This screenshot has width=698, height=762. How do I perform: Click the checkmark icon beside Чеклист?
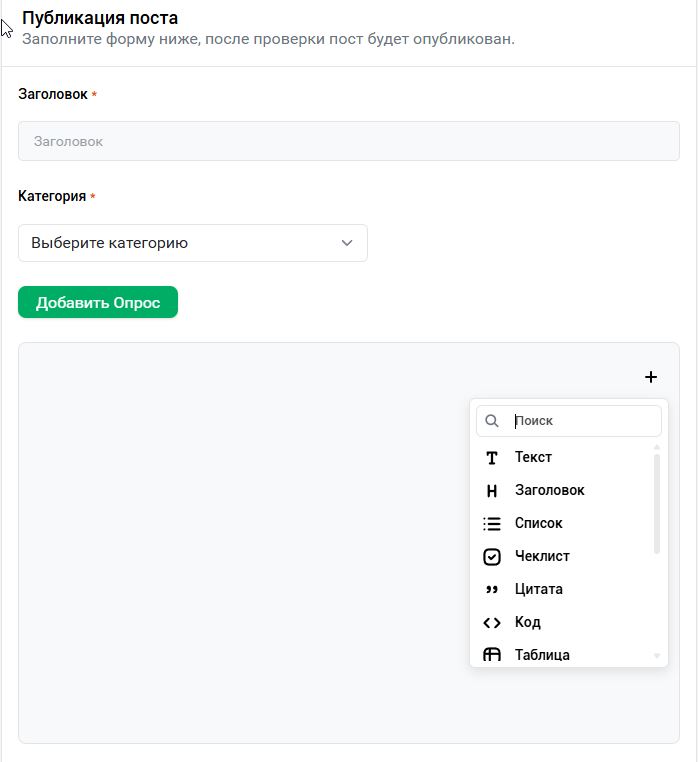(x=492, y=557)
